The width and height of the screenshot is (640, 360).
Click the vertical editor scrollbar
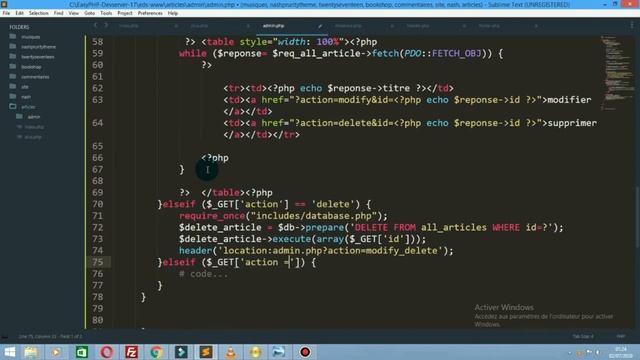pos(637,216)
